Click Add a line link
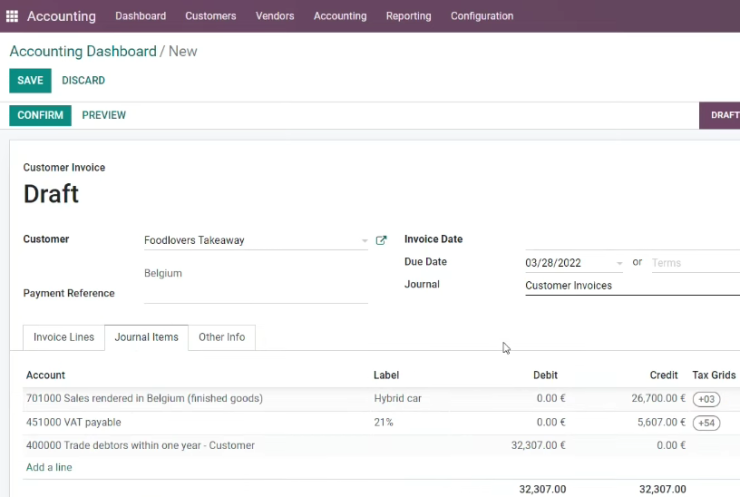 point(49,467)
